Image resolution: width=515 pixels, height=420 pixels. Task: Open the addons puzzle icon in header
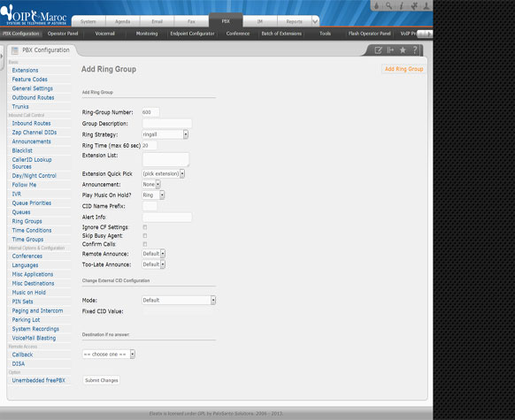pyautogui.click(x=414, y=6)
